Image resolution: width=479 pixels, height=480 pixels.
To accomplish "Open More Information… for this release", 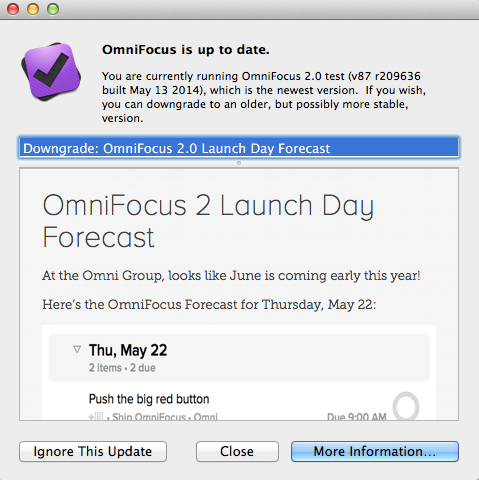I will point(375,451).
